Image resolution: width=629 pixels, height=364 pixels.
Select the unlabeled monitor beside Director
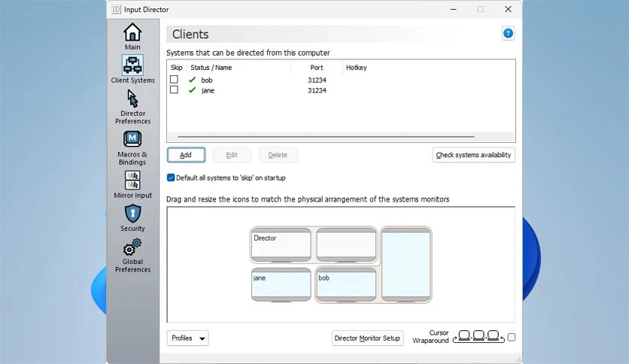point(346,244)
